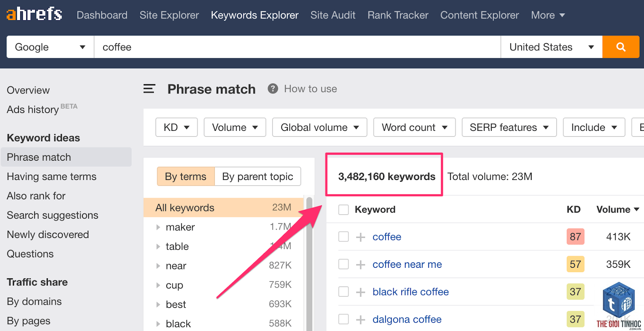644x331 pixels.
Task: Switch grouping to By terms
Action: tap(186, 176)
